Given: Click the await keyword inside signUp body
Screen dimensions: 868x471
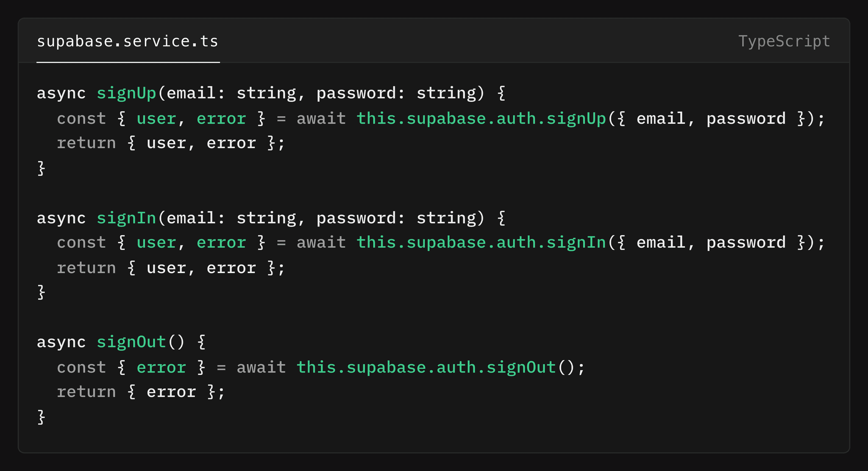Looking at the screenshot, I should click(x=321, y=119).
